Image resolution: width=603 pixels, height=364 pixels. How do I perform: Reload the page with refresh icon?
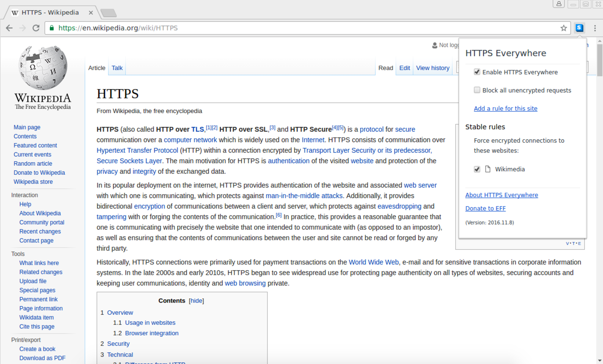pos(36,28)
